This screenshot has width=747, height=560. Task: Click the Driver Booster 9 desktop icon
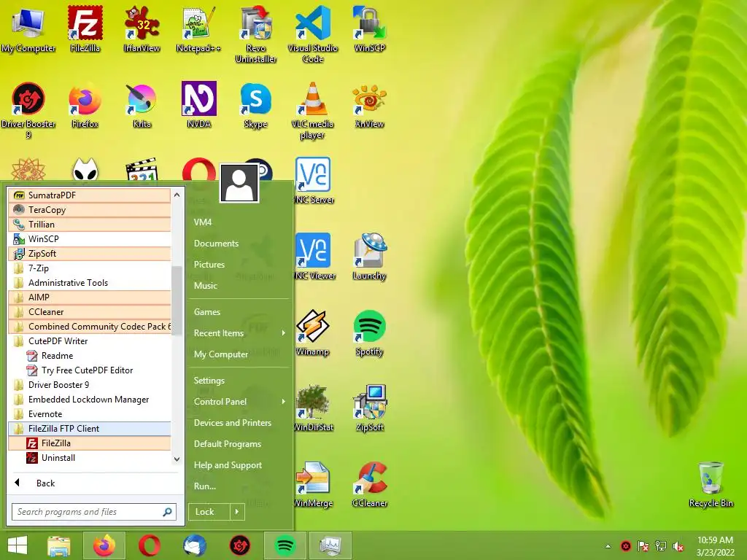[x=28, y=111]
